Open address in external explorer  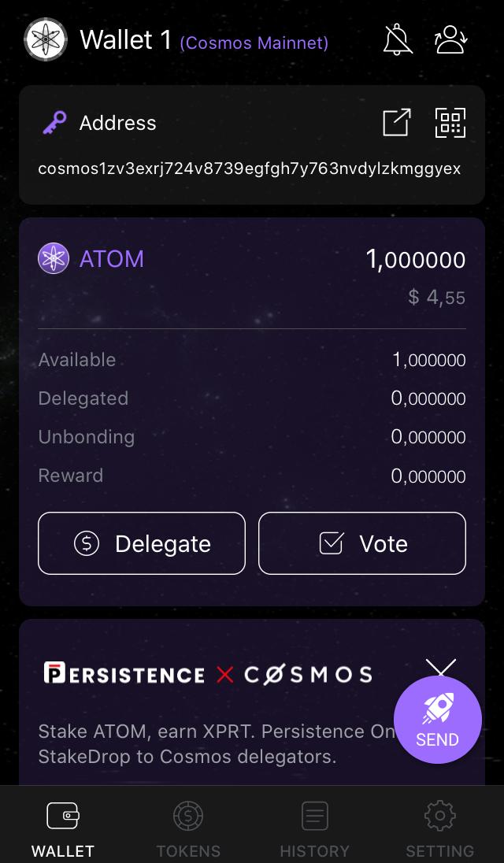[397, 122]
